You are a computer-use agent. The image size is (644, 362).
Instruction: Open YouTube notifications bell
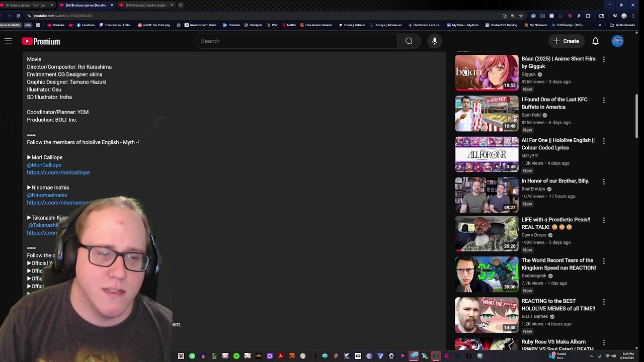click(x=595, y=41)
